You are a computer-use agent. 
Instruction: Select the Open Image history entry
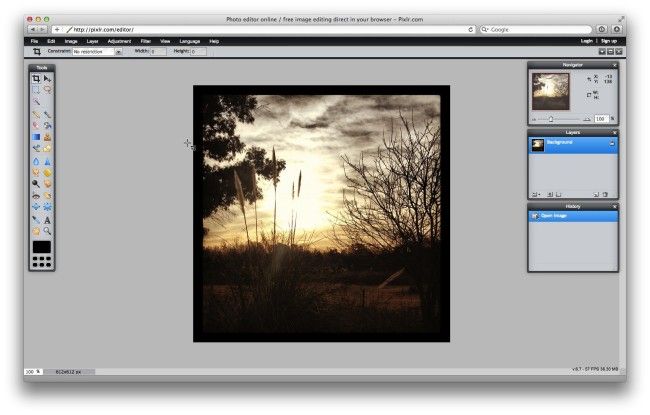tap(573, 216)
